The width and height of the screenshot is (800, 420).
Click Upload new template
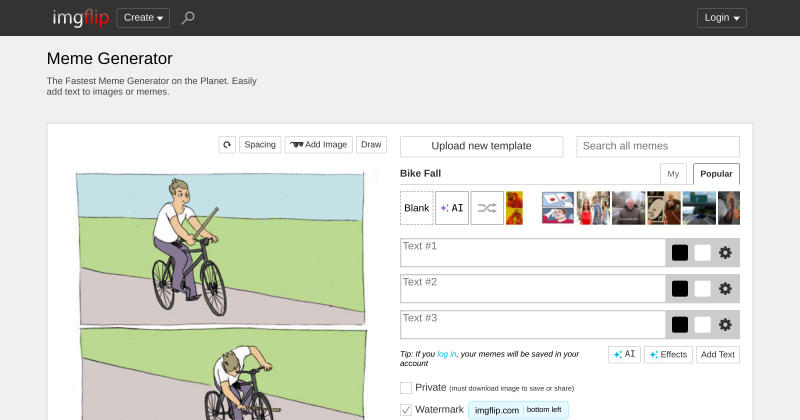tap(481, 146)
